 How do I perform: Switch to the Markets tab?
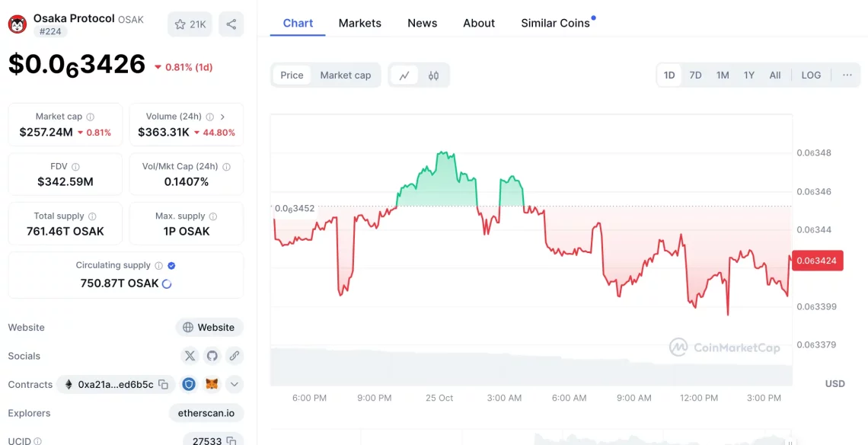coord(359,23)
